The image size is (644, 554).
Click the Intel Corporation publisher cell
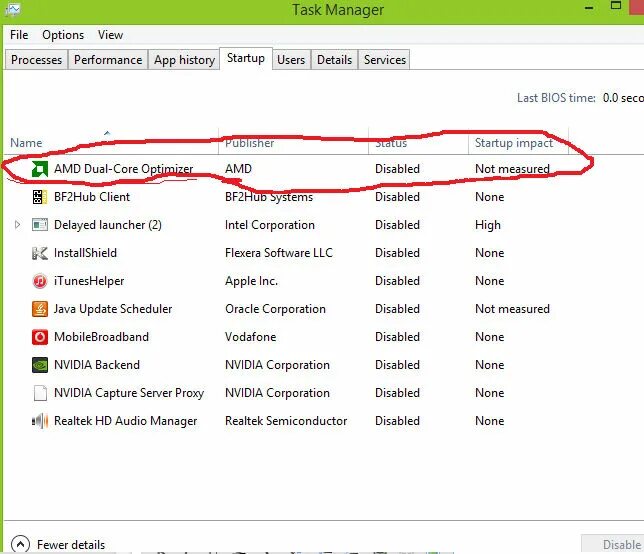[270, 225]
